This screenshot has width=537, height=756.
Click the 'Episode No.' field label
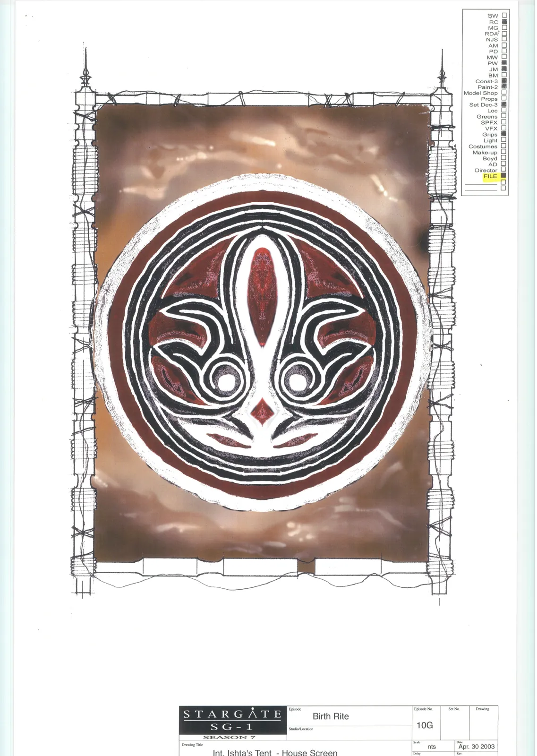click(423, 709)
